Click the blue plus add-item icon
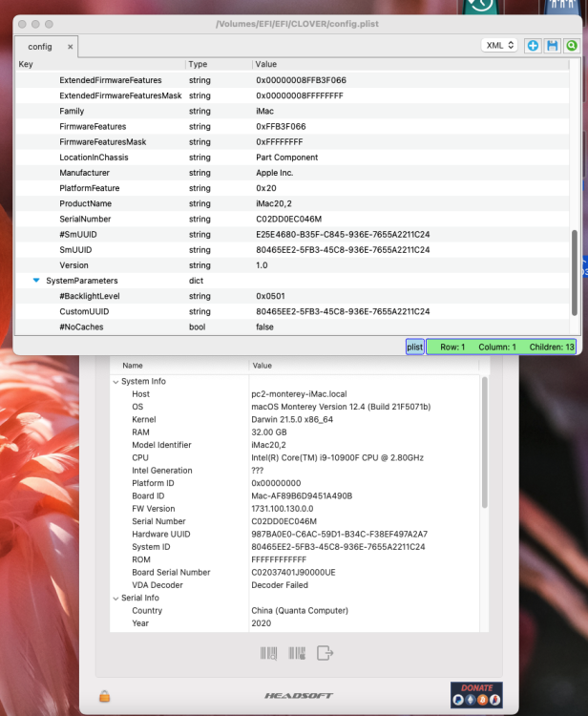The height and width of the screenshot is (716, 588). [533, 46]
